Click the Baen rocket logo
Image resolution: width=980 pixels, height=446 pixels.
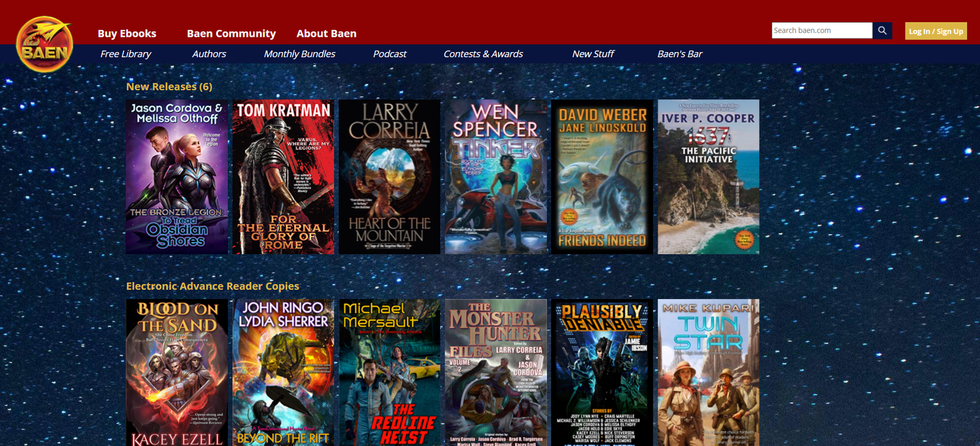(x=45, y=45)
